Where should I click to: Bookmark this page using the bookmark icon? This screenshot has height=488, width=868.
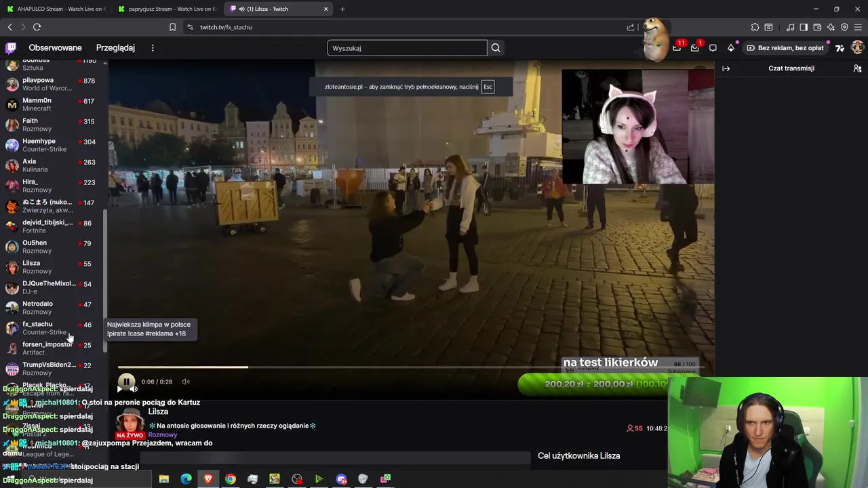172,27
